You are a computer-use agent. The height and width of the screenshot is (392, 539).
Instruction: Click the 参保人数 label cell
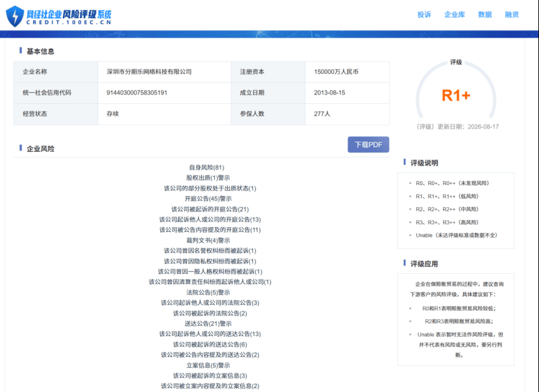268,114
